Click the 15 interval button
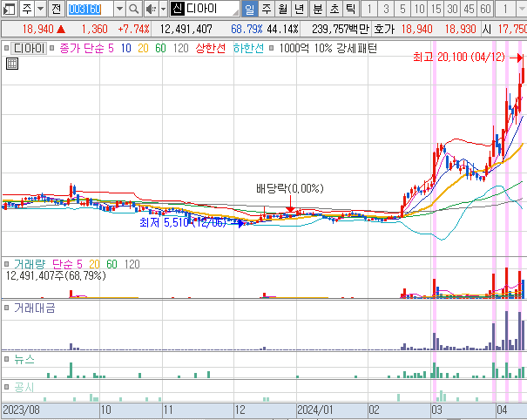Image resolution: width=527 pixels, height=420 pixels. click(x=436, y=9)
